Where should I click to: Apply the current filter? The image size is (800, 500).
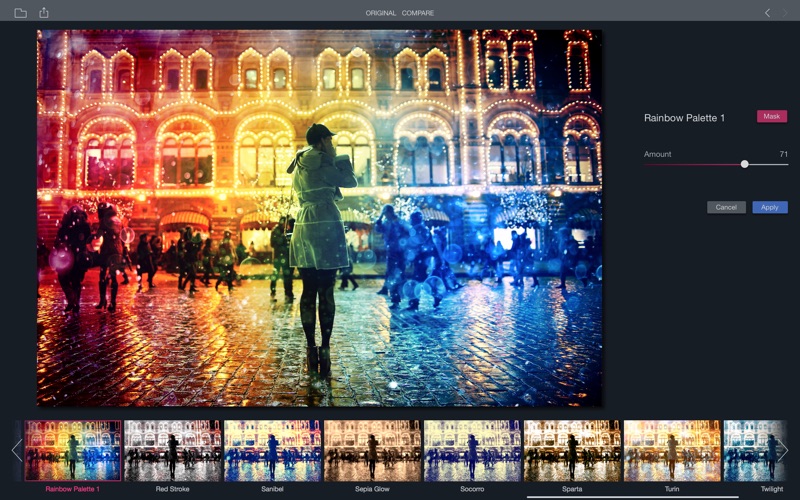(769, 207)
